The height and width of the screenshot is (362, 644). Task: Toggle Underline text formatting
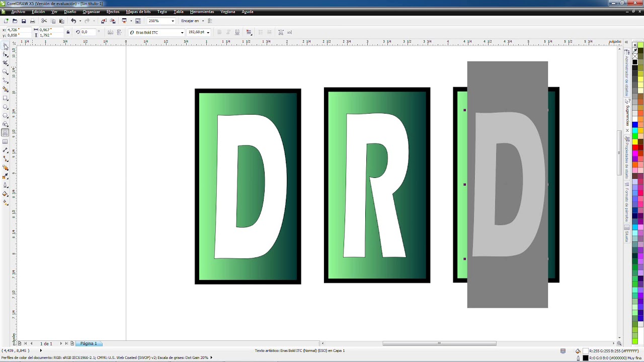point(237,32)
